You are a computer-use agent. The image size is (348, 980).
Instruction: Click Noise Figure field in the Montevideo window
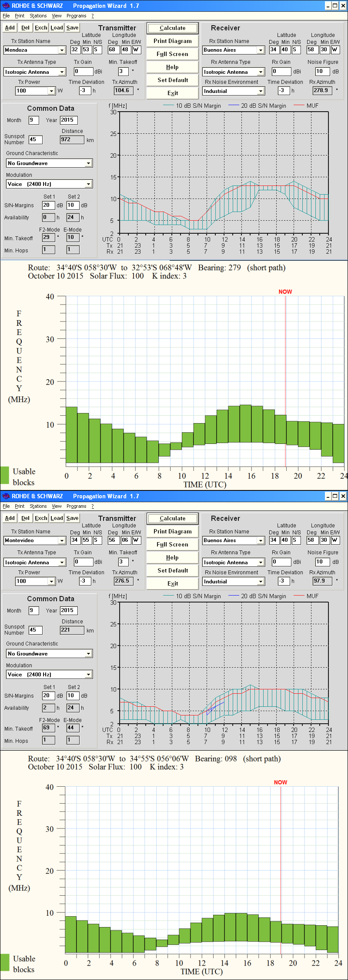(x=322, y=562)
